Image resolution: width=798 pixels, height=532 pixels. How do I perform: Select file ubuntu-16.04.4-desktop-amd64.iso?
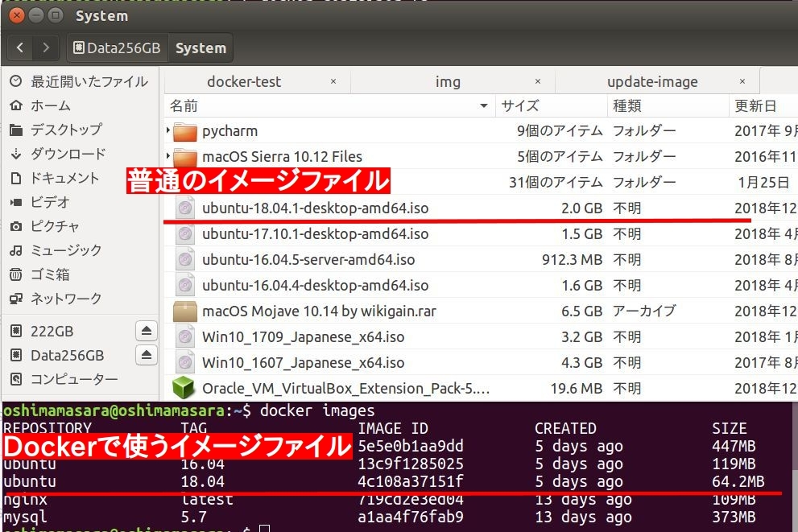pos(315,286)
